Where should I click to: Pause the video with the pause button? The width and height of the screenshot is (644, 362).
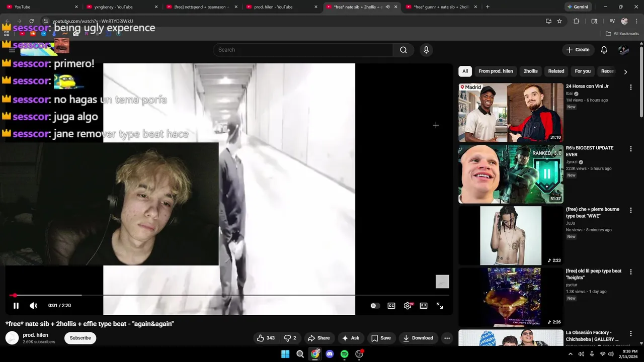(16, 306)
